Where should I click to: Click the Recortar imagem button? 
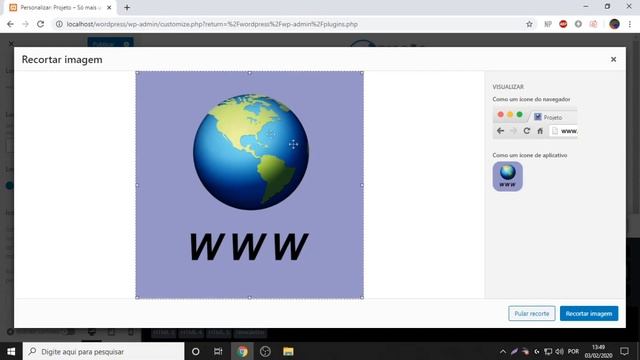click(589, 313)
